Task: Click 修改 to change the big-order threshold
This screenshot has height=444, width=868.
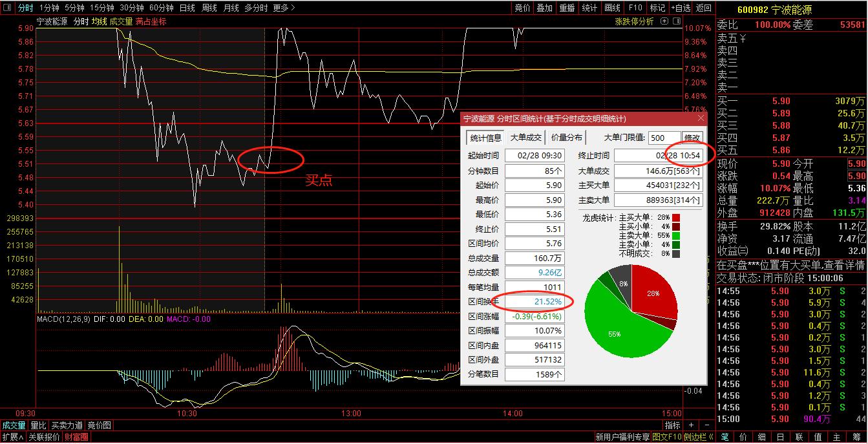Action: coord(692,138)
